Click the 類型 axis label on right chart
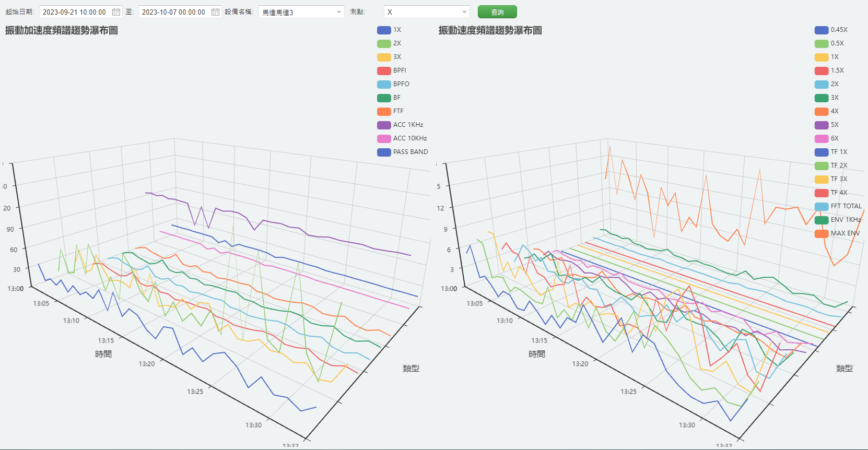The height and width of the screenshot is (450, 868). 844,368
